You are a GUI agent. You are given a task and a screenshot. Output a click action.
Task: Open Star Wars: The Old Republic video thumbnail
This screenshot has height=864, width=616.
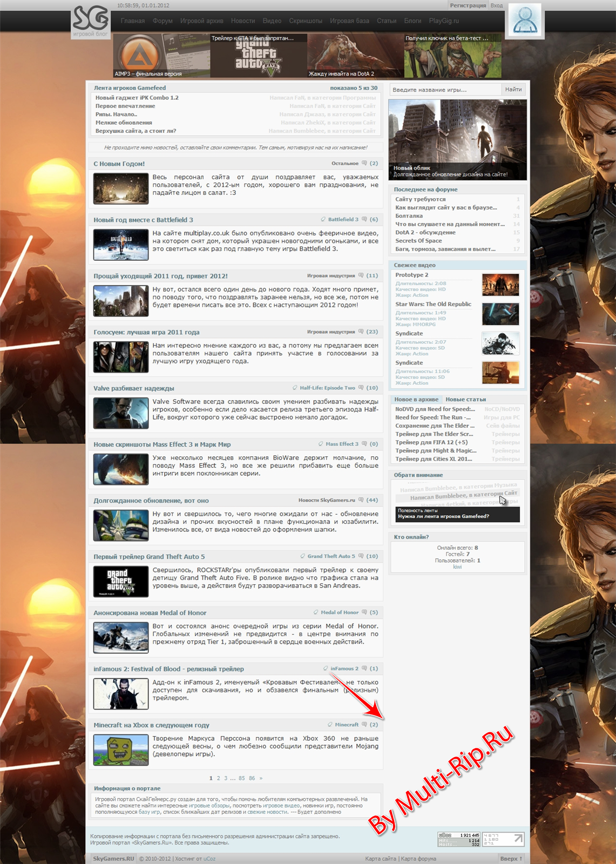point(500,314)
